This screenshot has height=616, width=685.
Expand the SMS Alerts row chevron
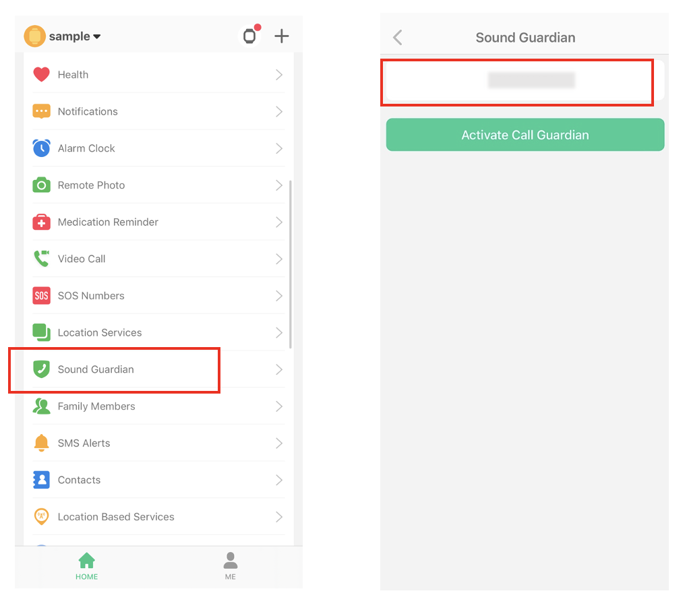click(279, 443)
